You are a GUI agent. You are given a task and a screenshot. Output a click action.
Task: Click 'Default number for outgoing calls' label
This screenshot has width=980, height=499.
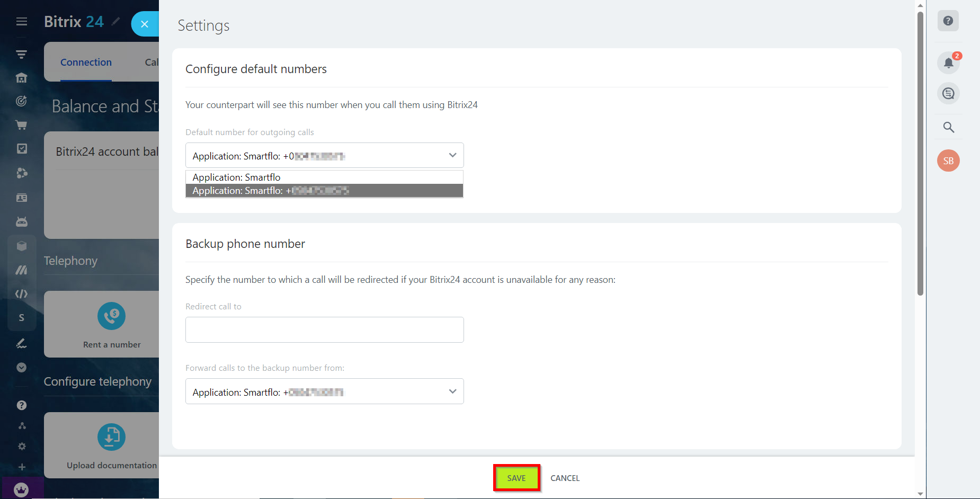pos(250,132)
